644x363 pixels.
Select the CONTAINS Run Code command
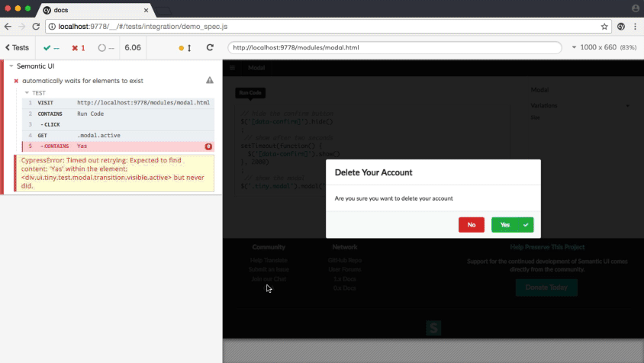coord(118,114)
